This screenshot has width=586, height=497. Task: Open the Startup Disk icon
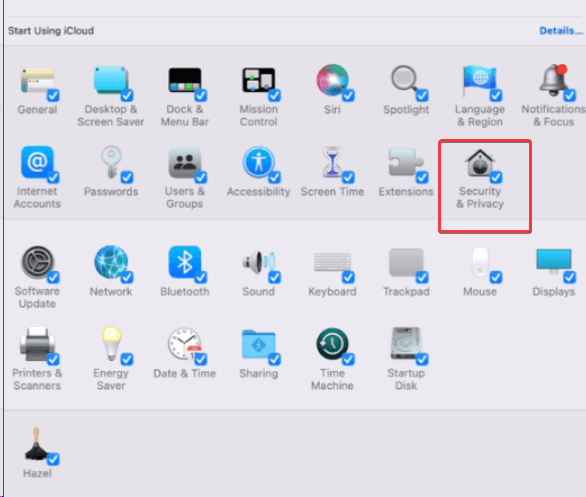point(406,343)
